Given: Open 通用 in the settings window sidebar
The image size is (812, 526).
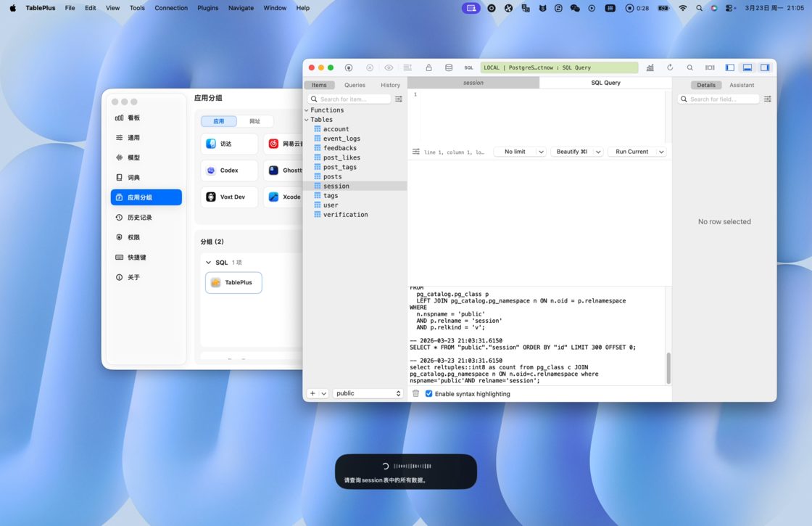Looking at the screenshot, I should coord(146,138).
